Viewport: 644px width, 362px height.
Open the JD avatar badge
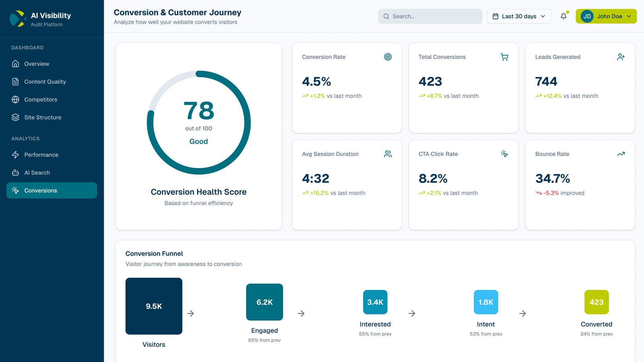[x=586, y=16]
